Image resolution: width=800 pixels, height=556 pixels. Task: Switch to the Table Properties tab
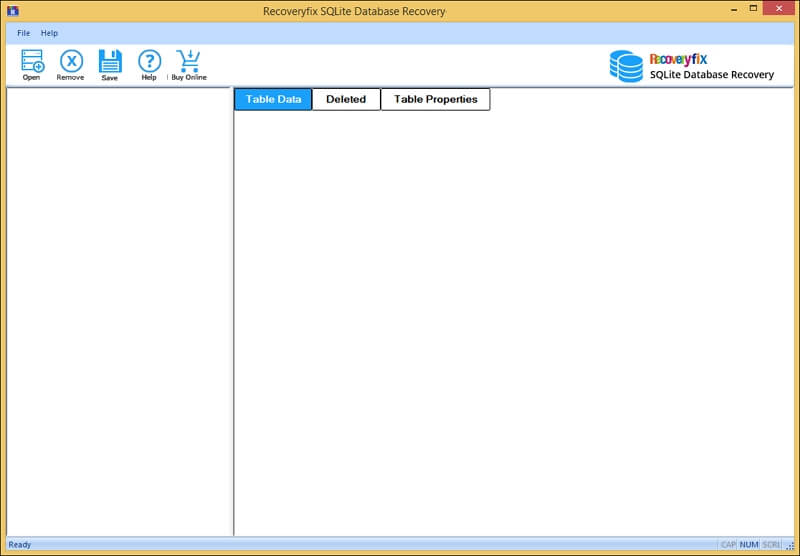click(x=435, y=99)
